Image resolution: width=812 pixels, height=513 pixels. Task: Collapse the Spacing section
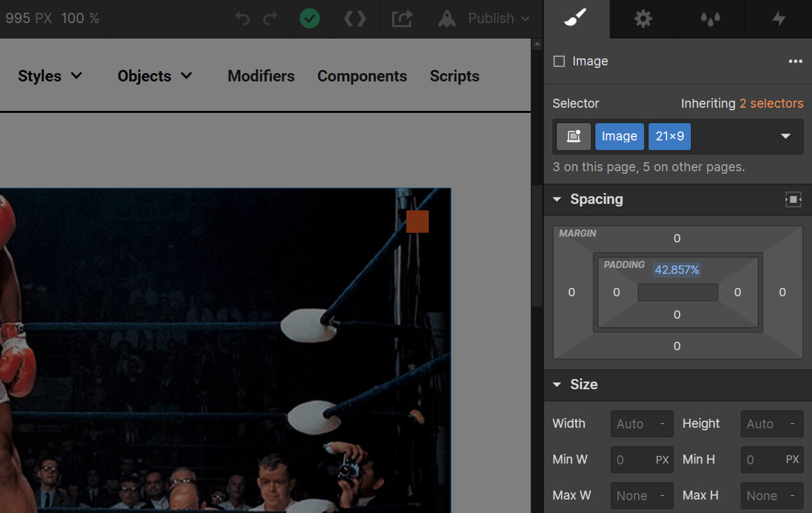(x=556, y=199)
